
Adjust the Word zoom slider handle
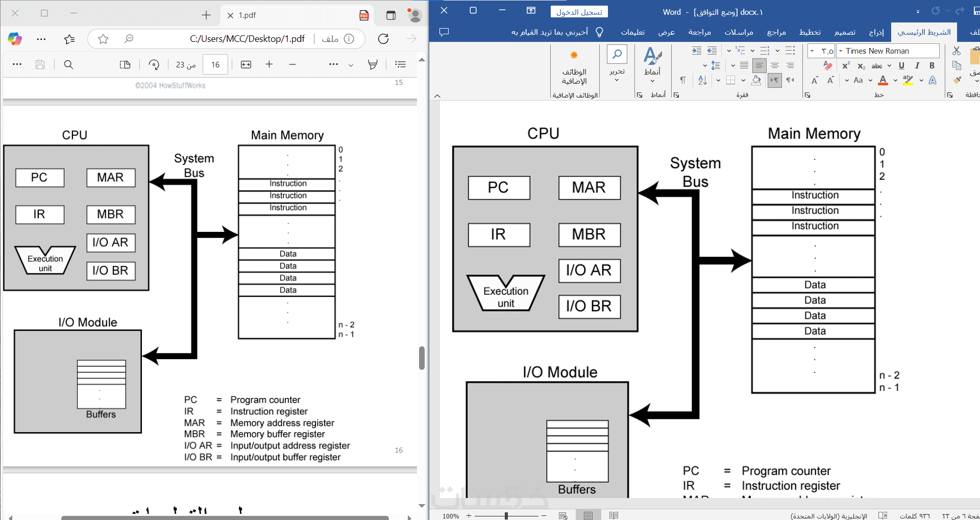click(506, 516)
